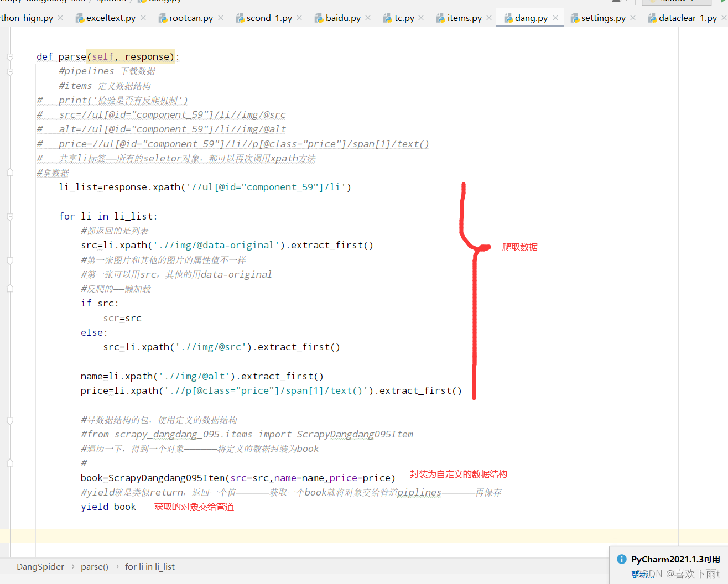The width and height of the screenshot is (728, 584).
Task: Close the dataclear_1.py tab
Action: [x=724, y=18]
